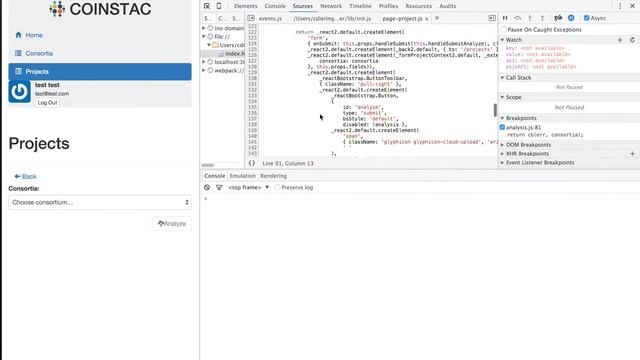Click the Consortia list icon in sidebar

tap(18, 53)
